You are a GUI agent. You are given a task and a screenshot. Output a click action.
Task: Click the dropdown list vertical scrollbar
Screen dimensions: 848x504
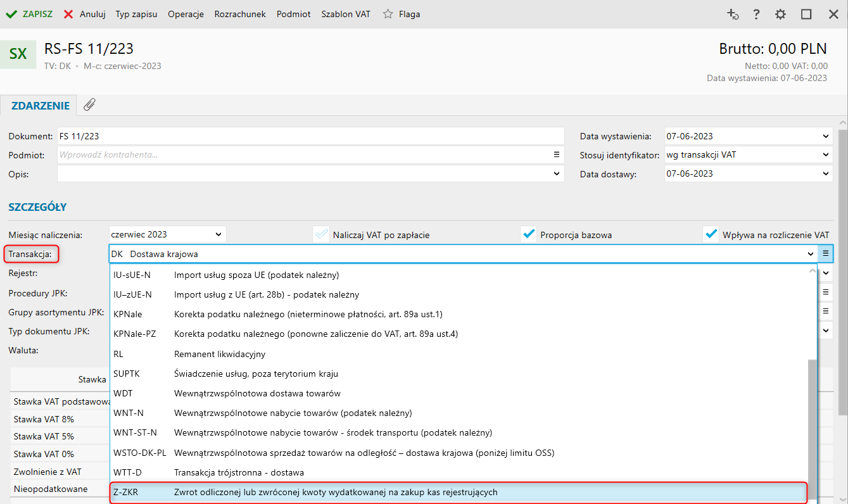click(812, 431)
